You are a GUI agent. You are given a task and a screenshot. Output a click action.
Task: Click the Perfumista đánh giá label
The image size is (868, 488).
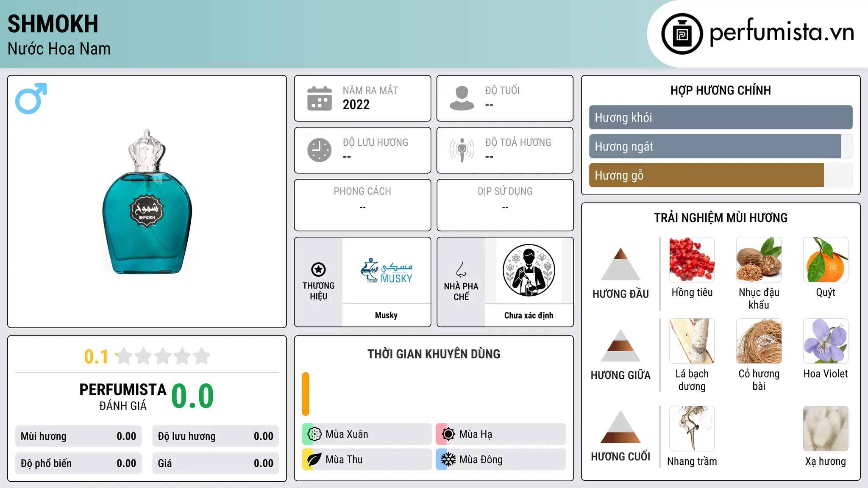pos(123,397)
